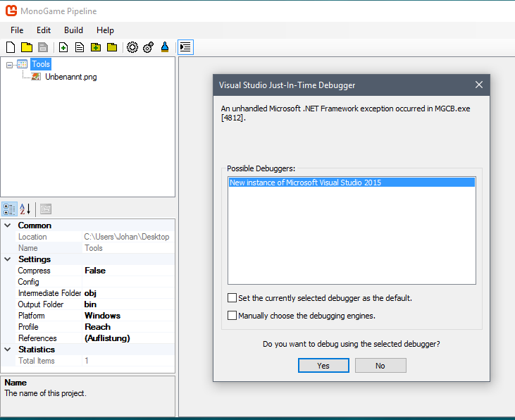Collapse the Tools project tree node
Image resolution: width=515 pixels, height=420 pixels.
coord(9,65)
